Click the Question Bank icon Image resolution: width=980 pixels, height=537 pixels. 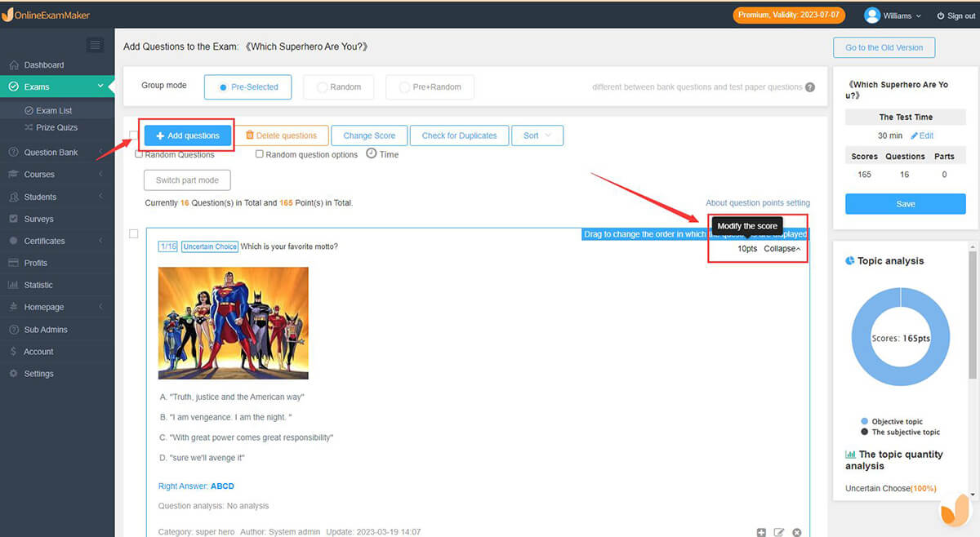pos(14,152)
